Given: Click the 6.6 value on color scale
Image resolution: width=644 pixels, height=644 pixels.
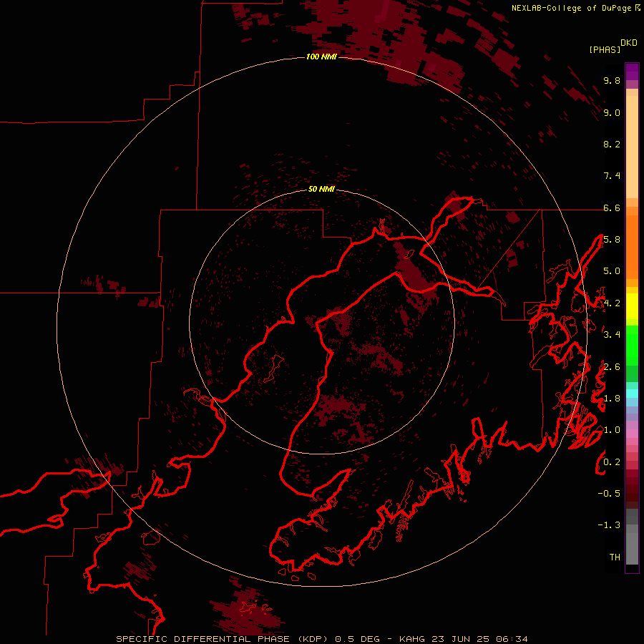Looking at the screenshot, I should [612, 208].
